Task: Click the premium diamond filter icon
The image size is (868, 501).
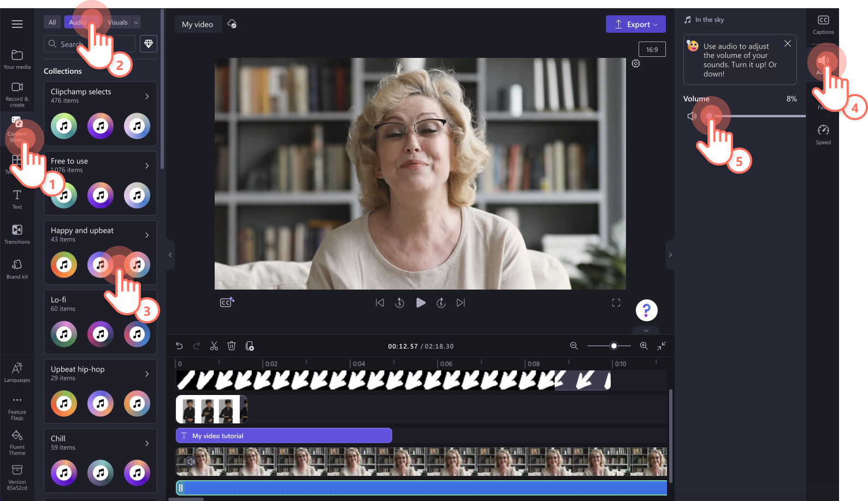Action: coord(149,44)
